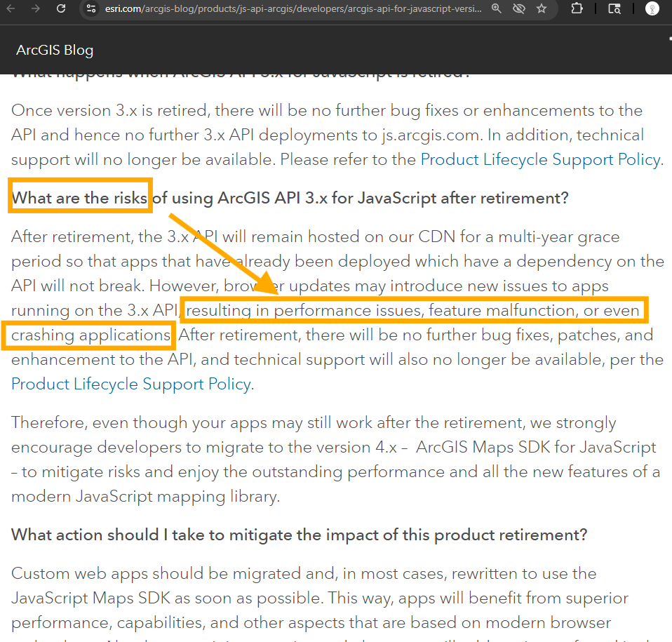Open Product Lifecycle Support Policy link after 'per the'
The image size is (672, 642).
(x=130, y=384)
